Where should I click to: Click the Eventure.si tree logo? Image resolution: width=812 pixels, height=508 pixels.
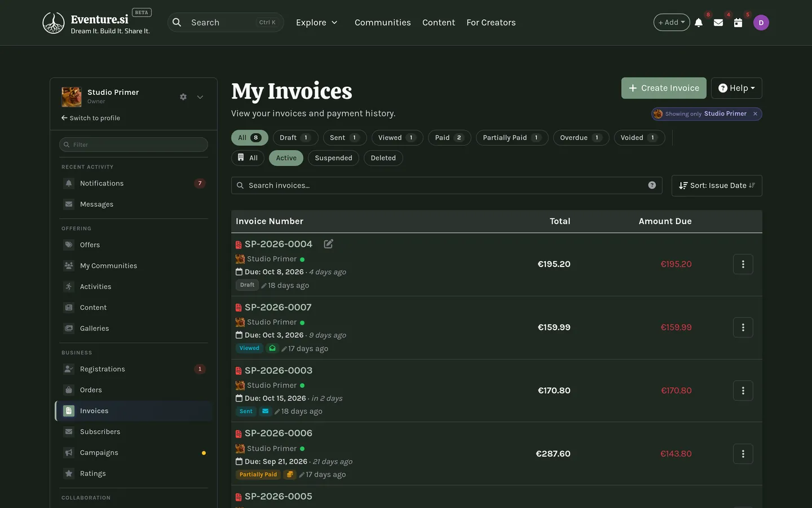click(x=54, y=23)
